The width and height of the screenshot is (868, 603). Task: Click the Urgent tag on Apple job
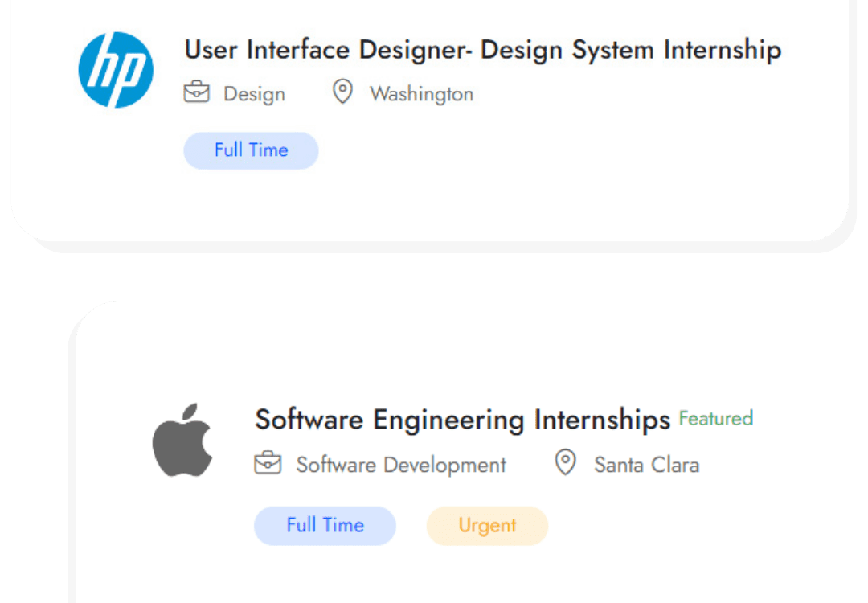click(x=487, y=526)
